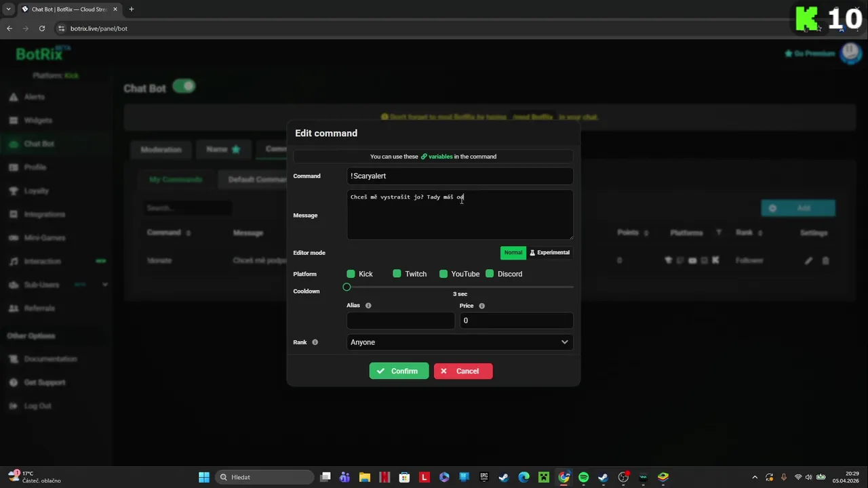Click the Cooldown slider handle

pos(347,287)
